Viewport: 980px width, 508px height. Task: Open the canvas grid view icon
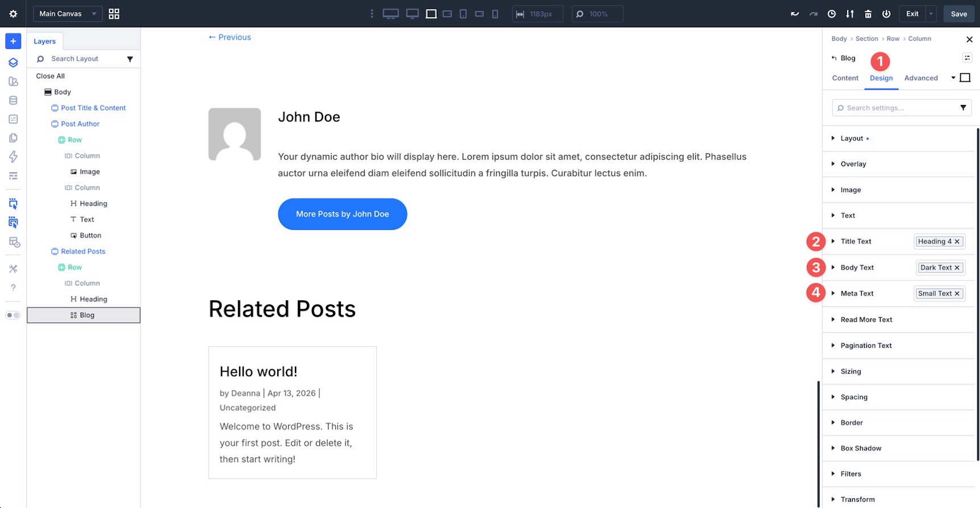(x=114, y=14)
